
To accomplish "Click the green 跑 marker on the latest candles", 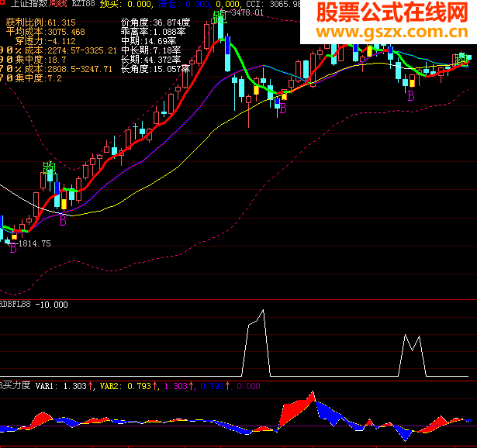I will (461, 59).
